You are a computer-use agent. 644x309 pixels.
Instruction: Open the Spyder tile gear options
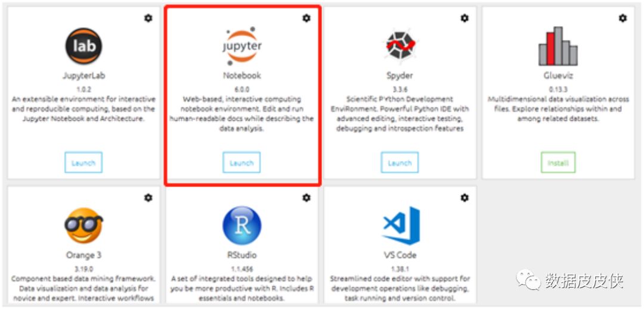[465, 18]
